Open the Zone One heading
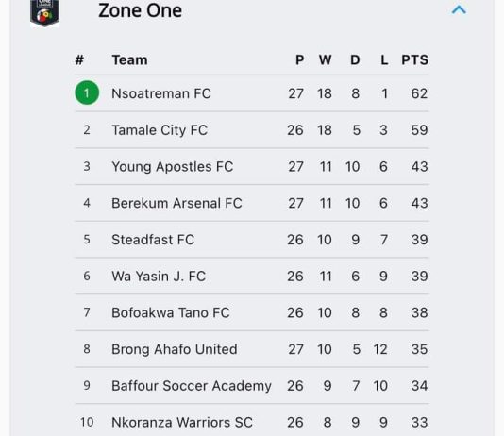504x436 pixels. (x=140, y=10)
